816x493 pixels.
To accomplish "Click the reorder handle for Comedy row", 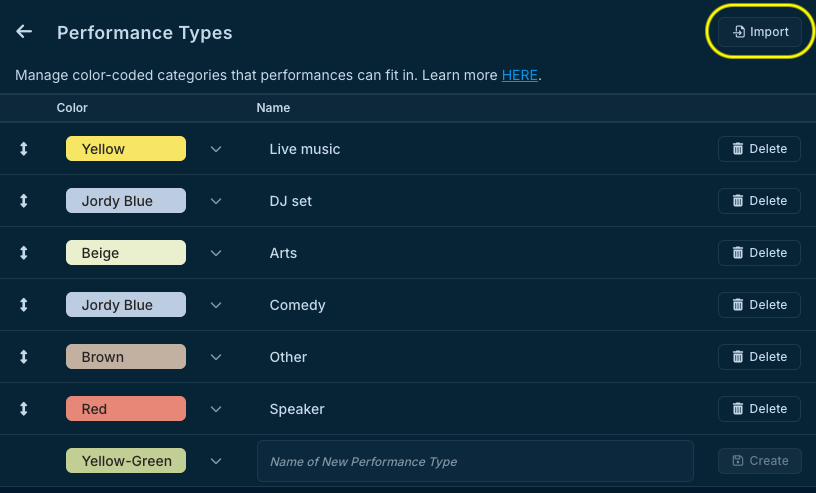I will 24,305.
